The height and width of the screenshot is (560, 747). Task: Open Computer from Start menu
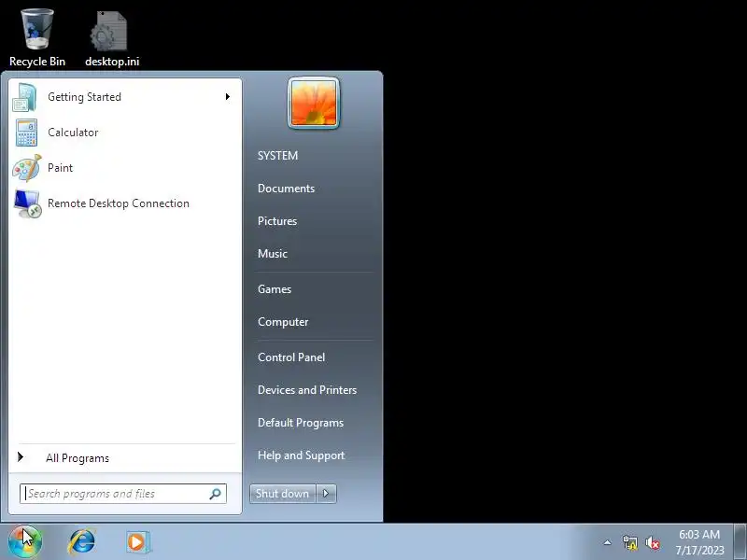[x=283, y=322]
